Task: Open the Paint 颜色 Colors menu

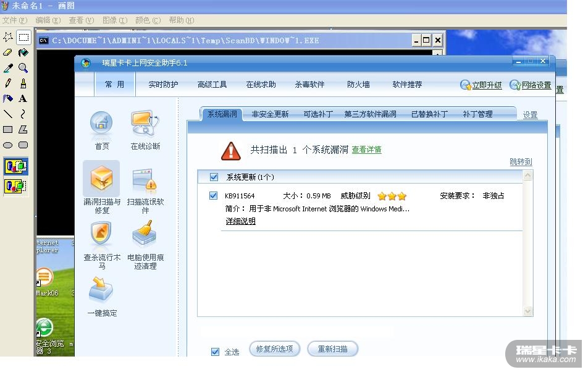Action: (x=148, y=20)
